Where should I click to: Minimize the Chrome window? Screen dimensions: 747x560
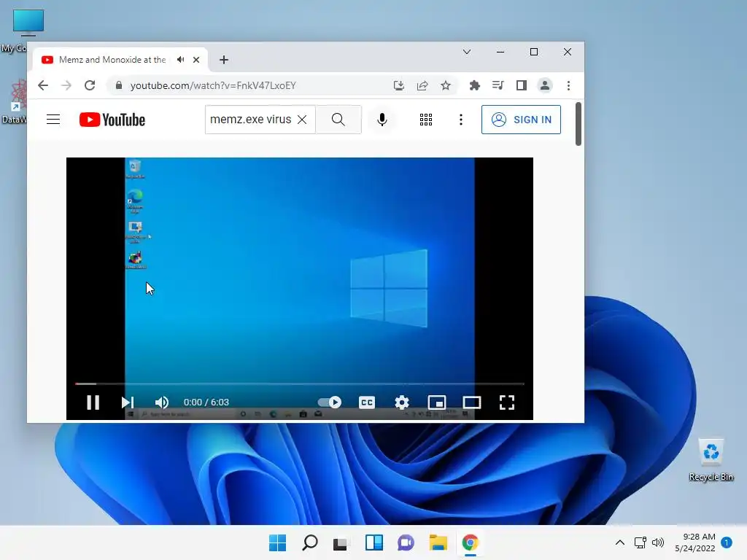(500, 52)
